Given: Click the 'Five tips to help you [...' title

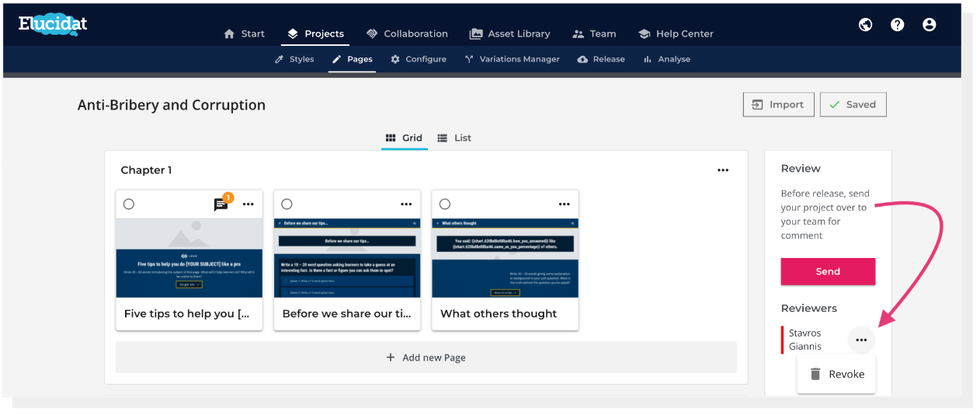Looking at the screenshot, I should point(187,314).
